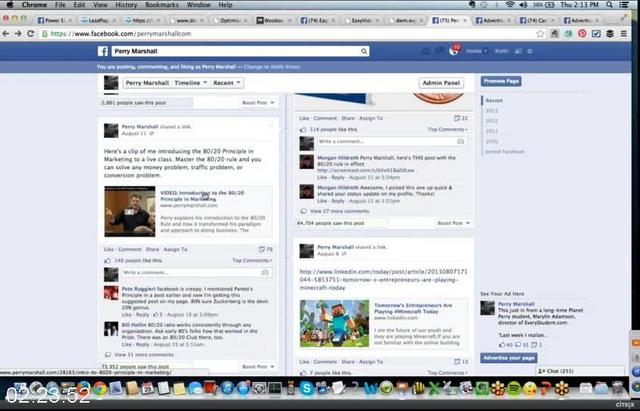Click the Change to Keith Krance link
The height and width of the screenshot is (411, 640).
[x=272, y=67]
